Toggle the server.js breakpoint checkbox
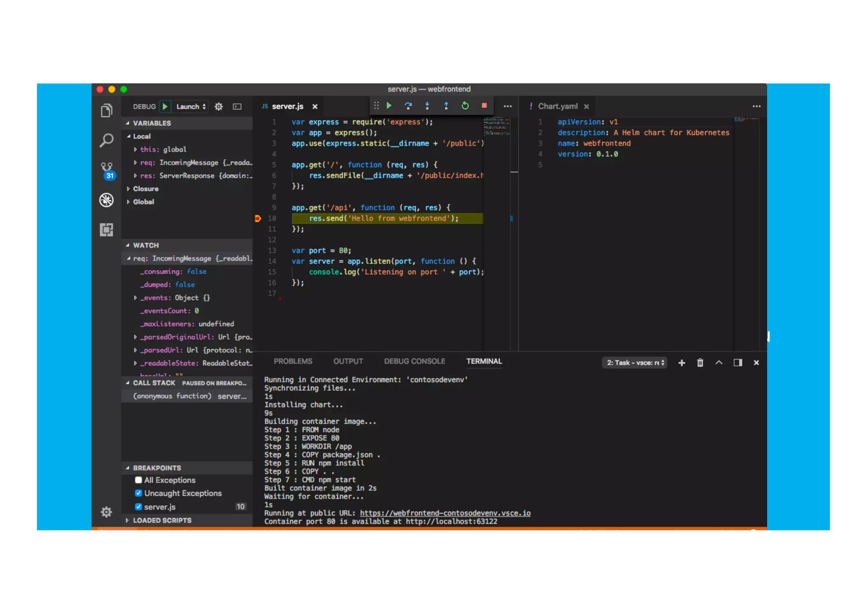This screenshot has height=614, width=868. click(138, 507)
